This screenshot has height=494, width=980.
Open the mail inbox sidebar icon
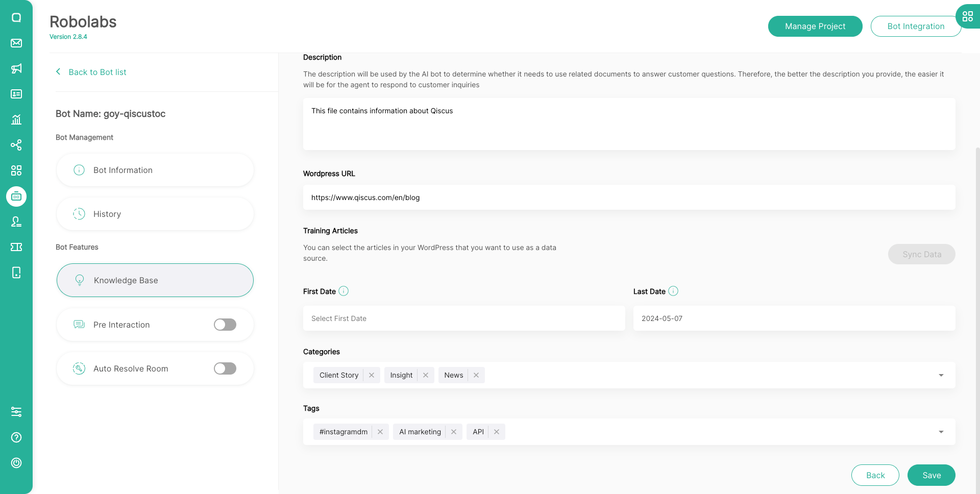[16, 43]
